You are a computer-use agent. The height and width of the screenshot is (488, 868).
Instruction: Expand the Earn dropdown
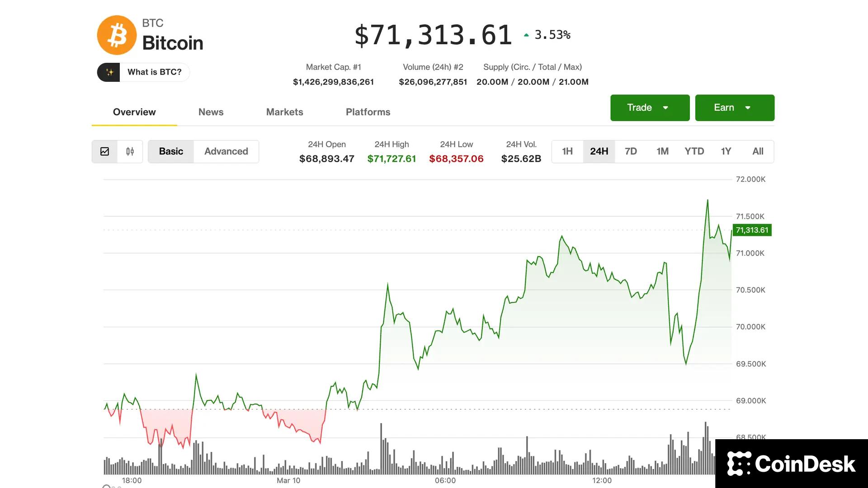[x=734, y=108]
